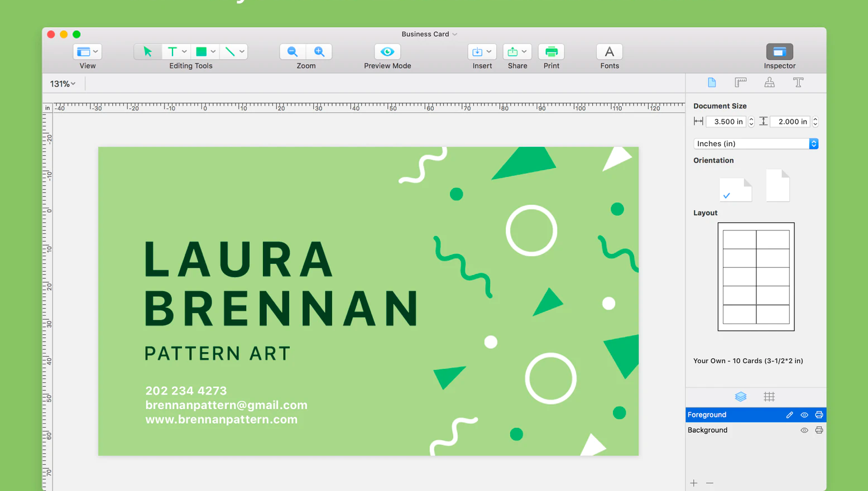This screenshot has width=868, height=491.
Task: Select the arrow selection tool
Action: [x=148, y=51]
